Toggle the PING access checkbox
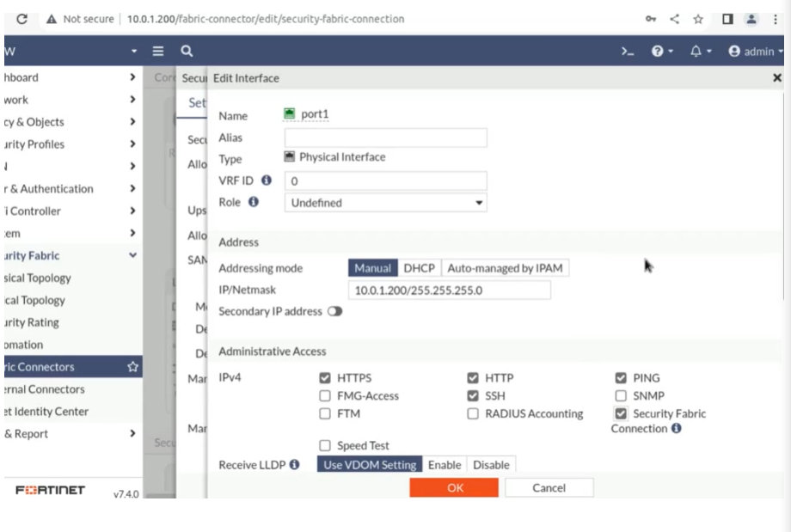The height and width of the screenshot is (532, 791). 621,377
